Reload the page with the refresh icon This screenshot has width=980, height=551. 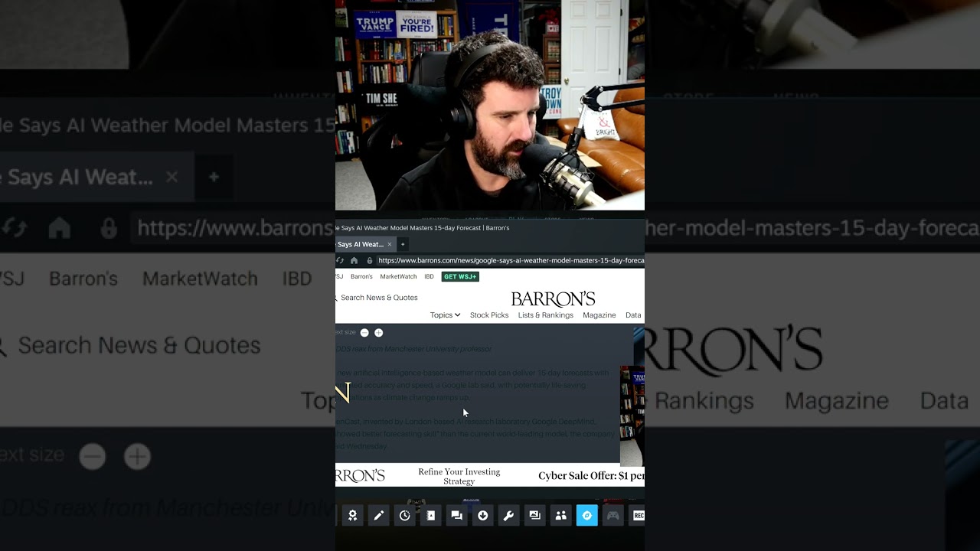click(x=339, y=260)
